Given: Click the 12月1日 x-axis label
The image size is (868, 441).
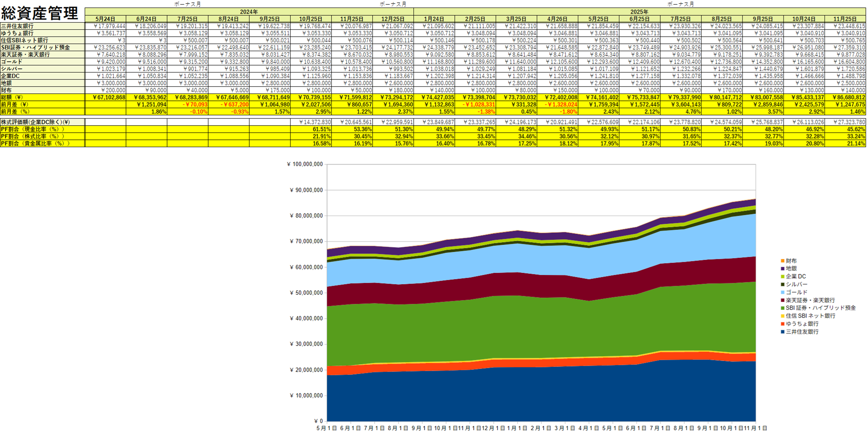Looking at the screenshot, I should click(494, 428).
